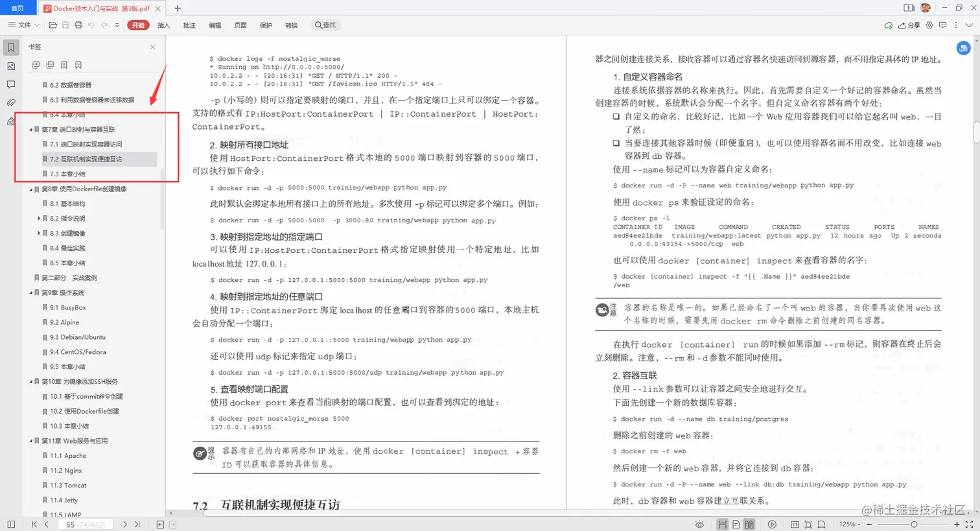Screen dimensions: 980x531
Task: Toggle single-page view in status bar
Action: 736,525
